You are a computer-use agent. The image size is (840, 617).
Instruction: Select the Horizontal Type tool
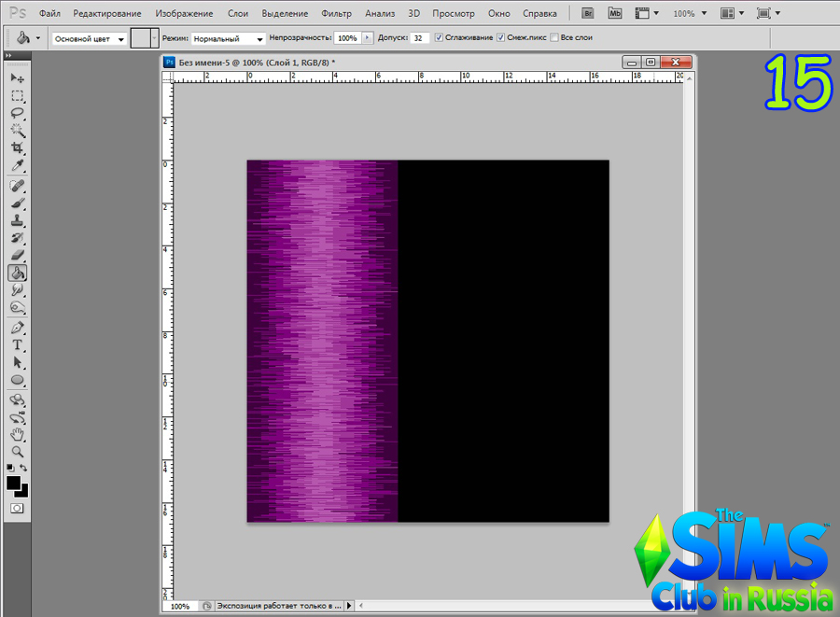click(17, 344)
